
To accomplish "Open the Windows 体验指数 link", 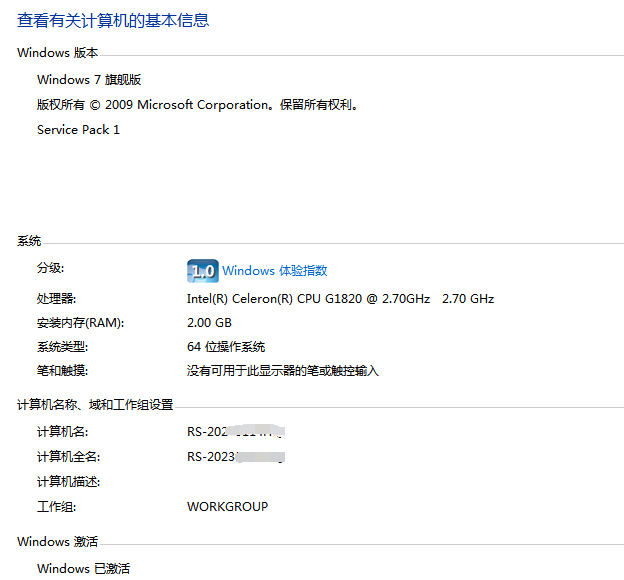I will tap(275, 271).
